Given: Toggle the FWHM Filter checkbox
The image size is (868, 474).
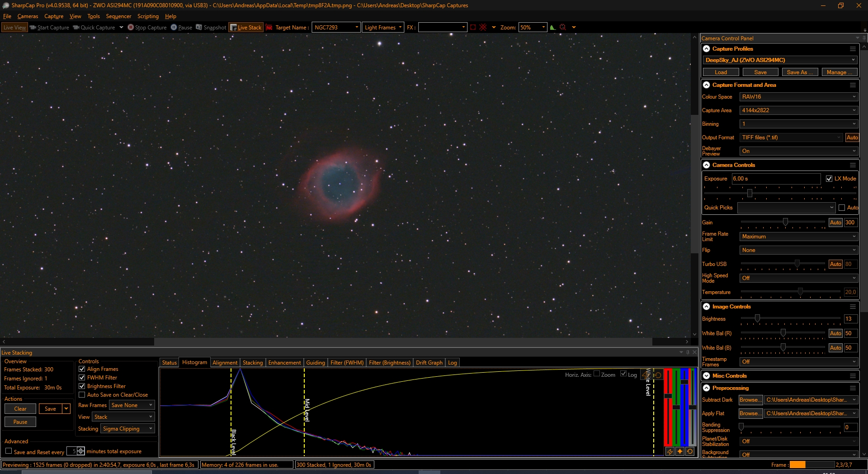Looking at the screenshot, I should [82, 378].
